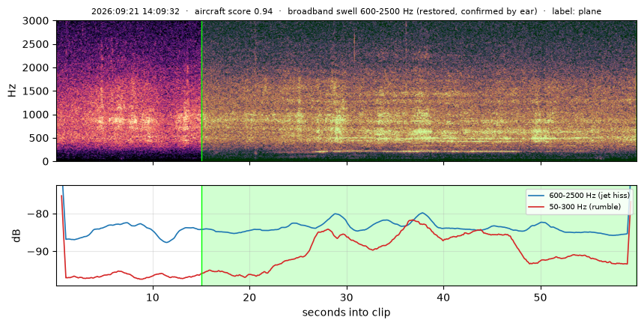Click the blue jet hiss peak near 29 seconds
Image resolution: width=644 pixels, height=326 pixels.
[x=336, y=214]
